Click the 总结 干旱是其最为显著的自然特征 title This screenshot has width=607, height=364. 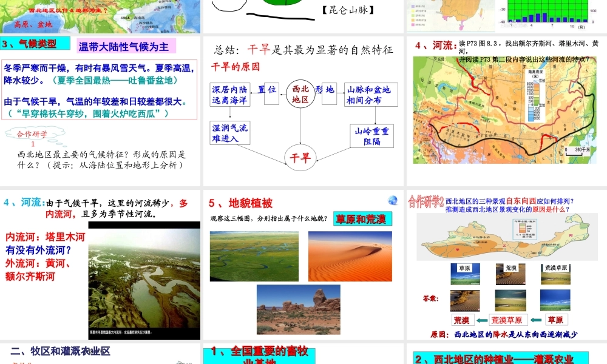coord(303,50)
